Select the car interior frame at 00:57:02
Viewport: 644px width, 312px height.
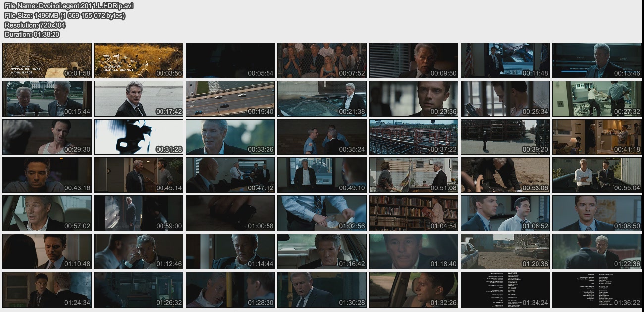tap(47, 213)
